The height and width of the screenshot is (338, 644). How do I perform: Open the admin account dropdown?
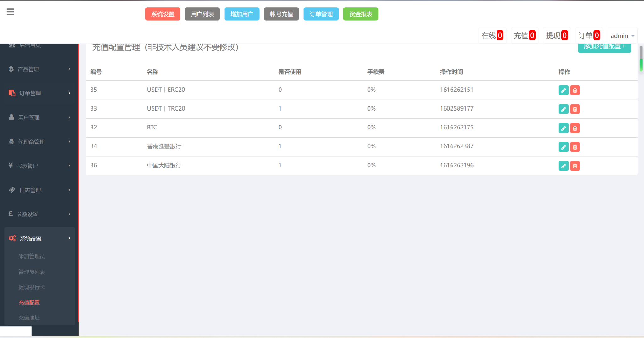622,36
